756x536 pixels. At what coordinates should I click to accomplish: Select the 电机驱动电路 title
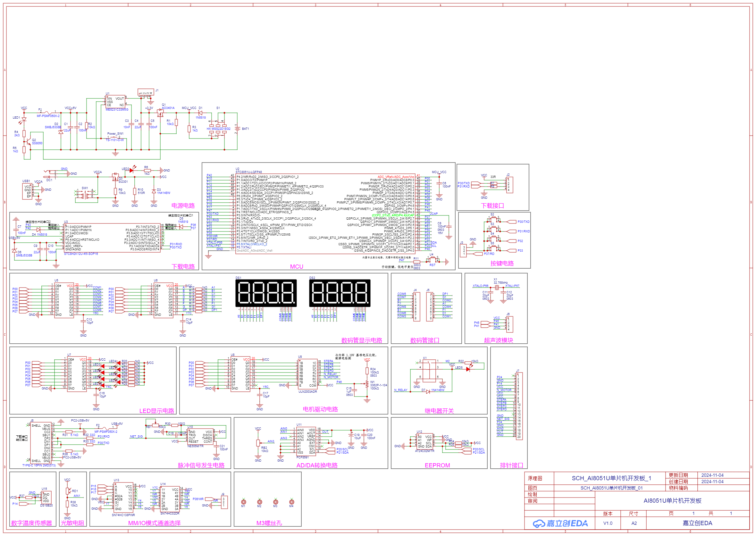320,409
